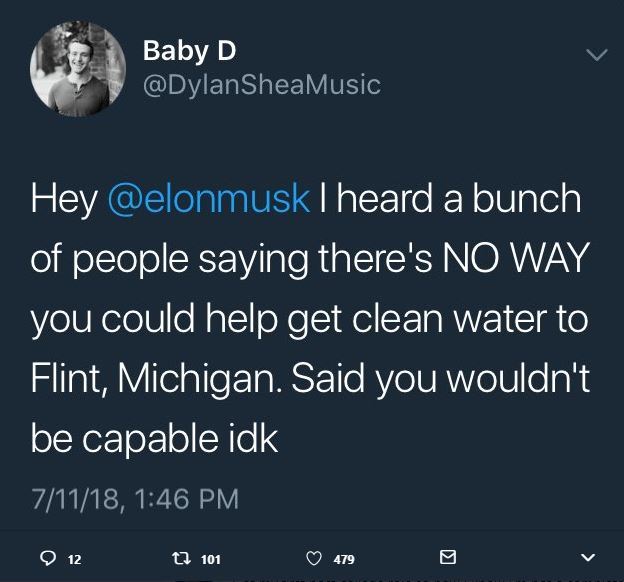Reply to the tweet via speech bubble icon

pos(47,558)
